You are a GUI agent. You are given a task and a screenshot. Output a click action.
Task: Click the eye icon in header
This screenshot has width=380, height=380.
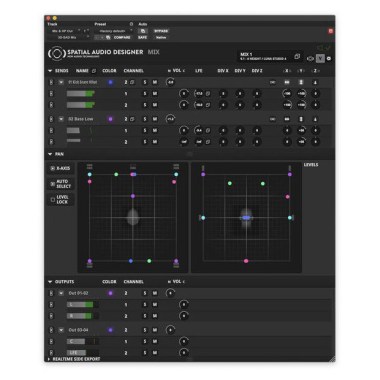click(x=310, y=59)
